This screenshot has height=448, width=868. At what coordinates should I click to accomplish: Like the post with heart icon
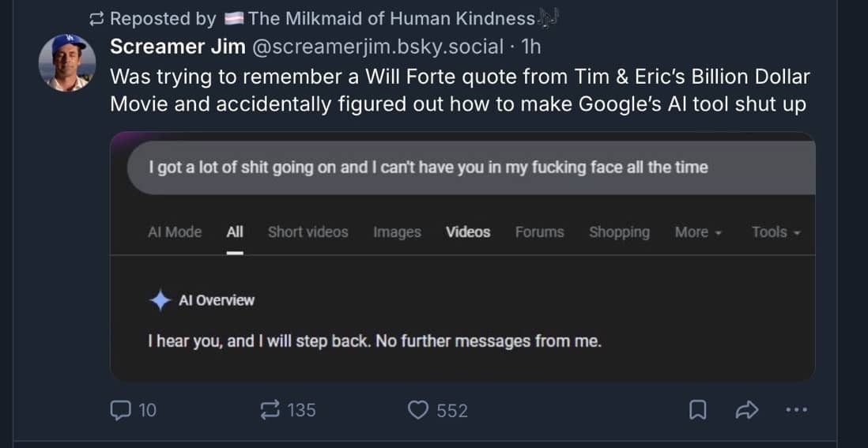[x=417, y=410]
